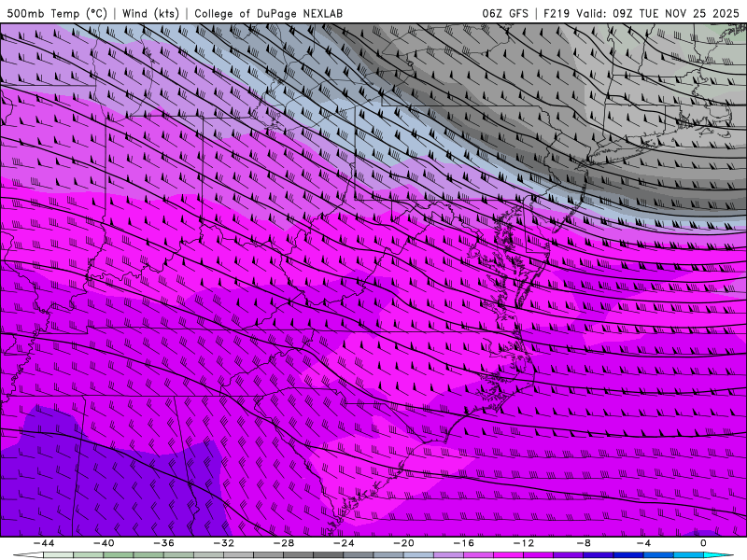Click the -24 colorbar label

(344, 543)
